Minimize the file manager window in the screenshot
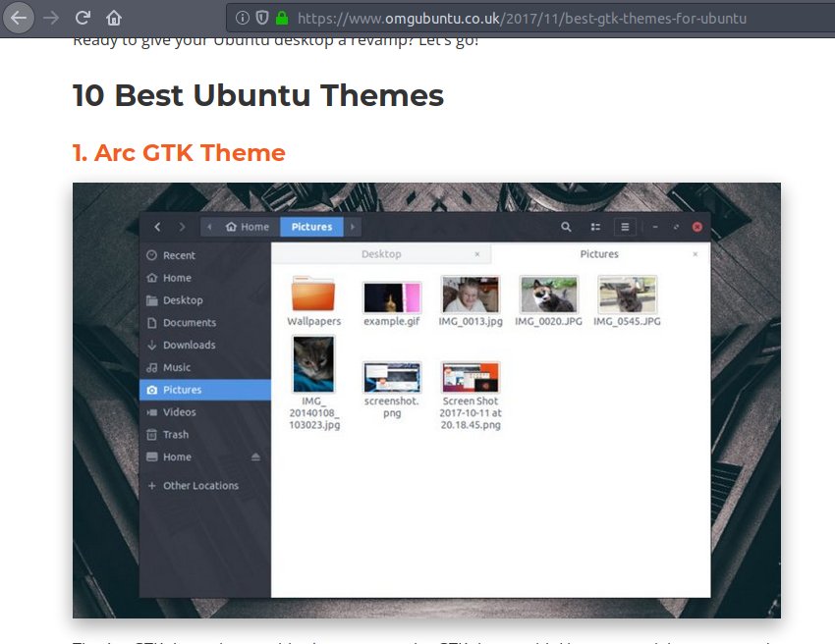 655,227
